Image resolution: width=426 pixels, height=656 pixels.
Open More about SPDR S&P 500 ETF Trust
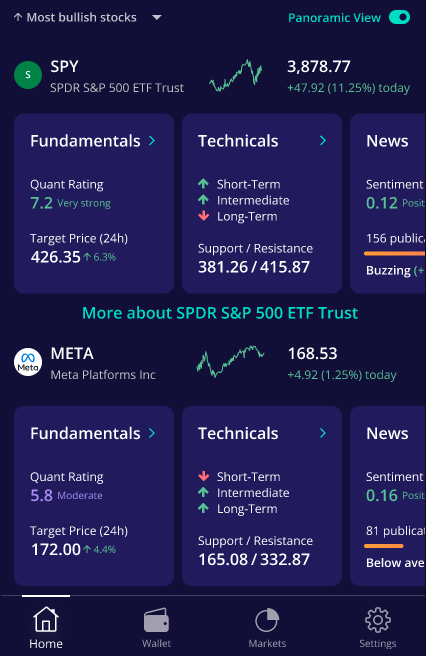220,313
